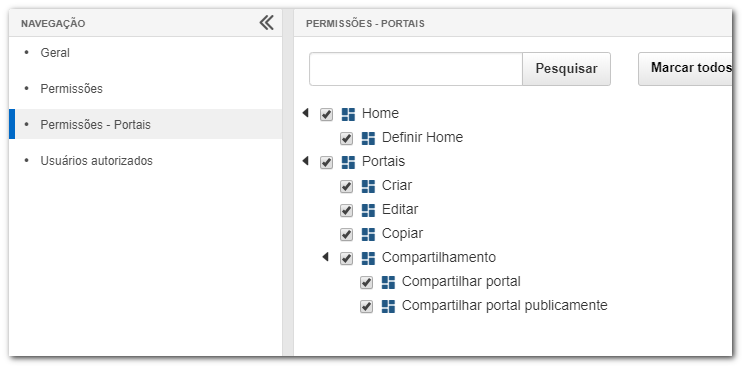Uncheck the Definir Home checkbox

pos(346,139)
